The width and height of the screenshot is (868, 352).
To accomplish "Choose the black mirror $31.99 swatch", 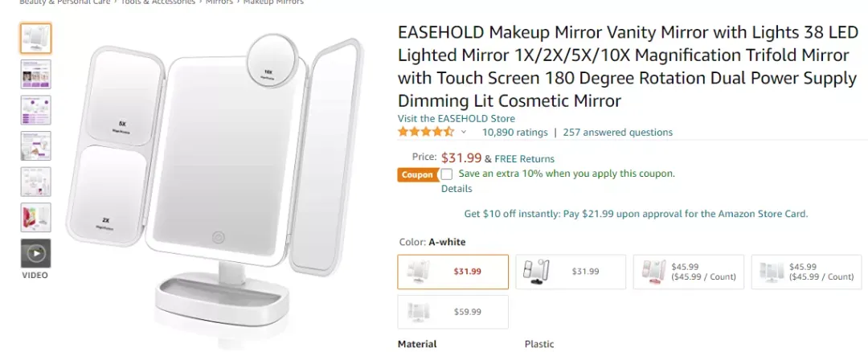I will click(571, 272).
